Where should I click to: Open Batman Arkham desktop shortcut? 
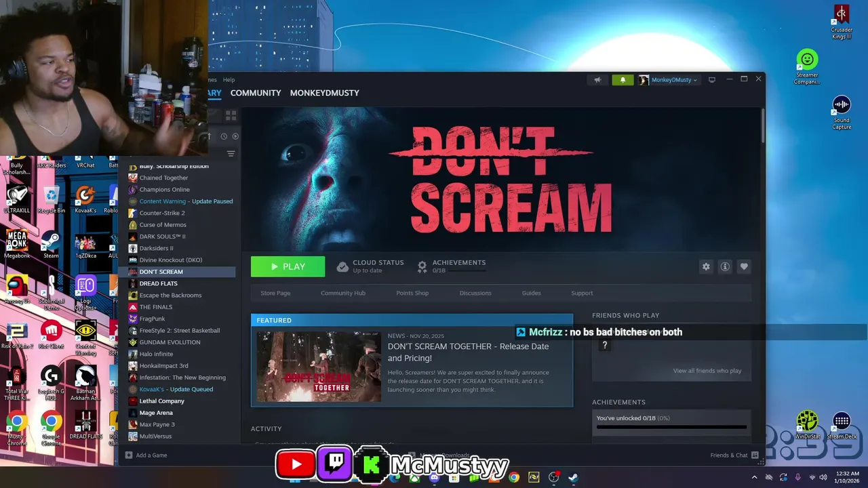(x=85, y=384)
